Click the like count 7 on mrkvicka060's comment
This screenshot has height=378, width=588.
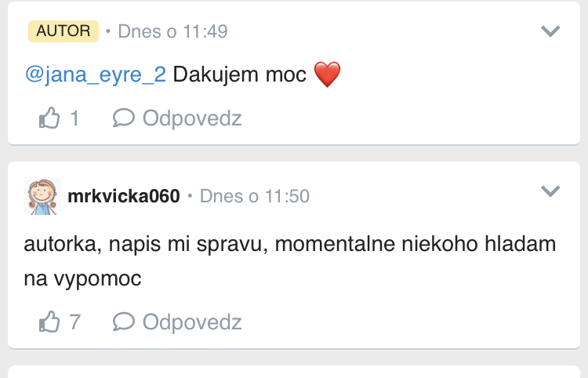coord(74,322)
